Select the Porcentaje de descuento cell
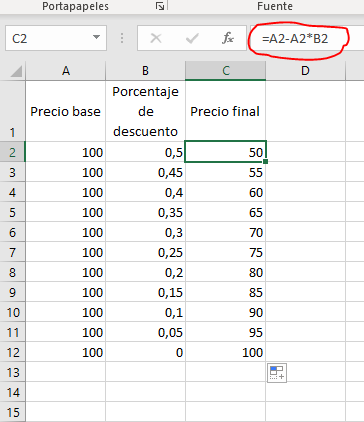 145,111
